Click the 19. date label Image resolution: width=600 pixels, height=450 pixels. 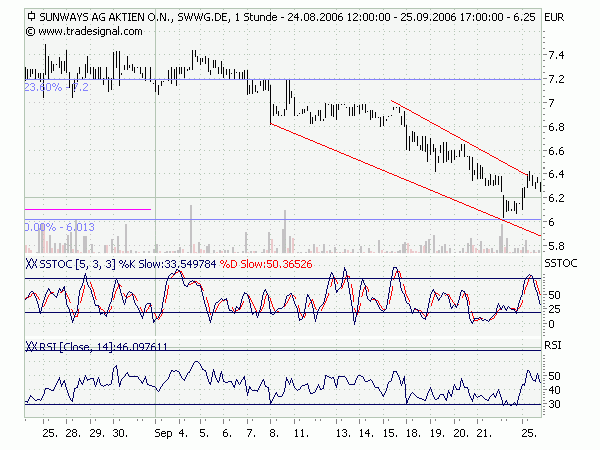(437, 433)
